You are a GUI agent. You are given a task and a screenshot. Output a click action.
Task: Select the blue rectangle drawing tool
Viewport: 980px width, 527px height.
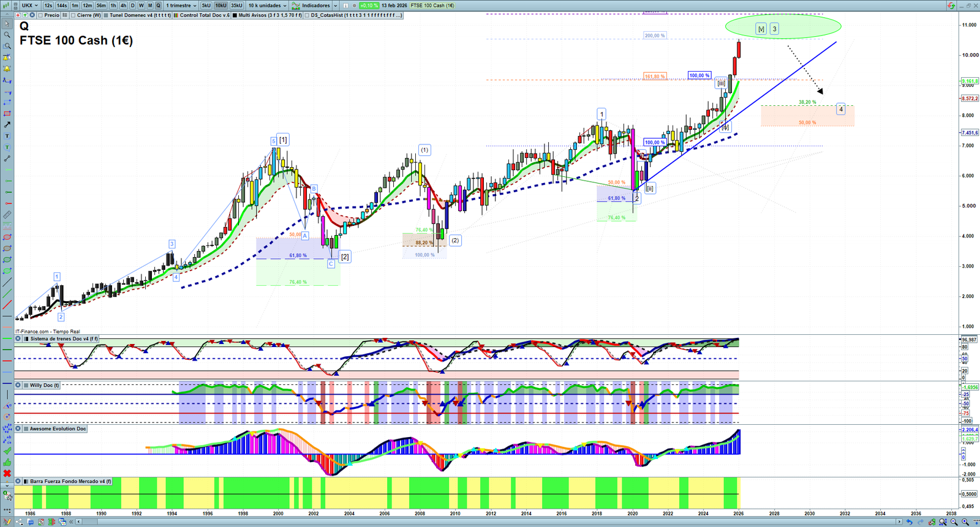pyautogui.click(x=7, y=102)
